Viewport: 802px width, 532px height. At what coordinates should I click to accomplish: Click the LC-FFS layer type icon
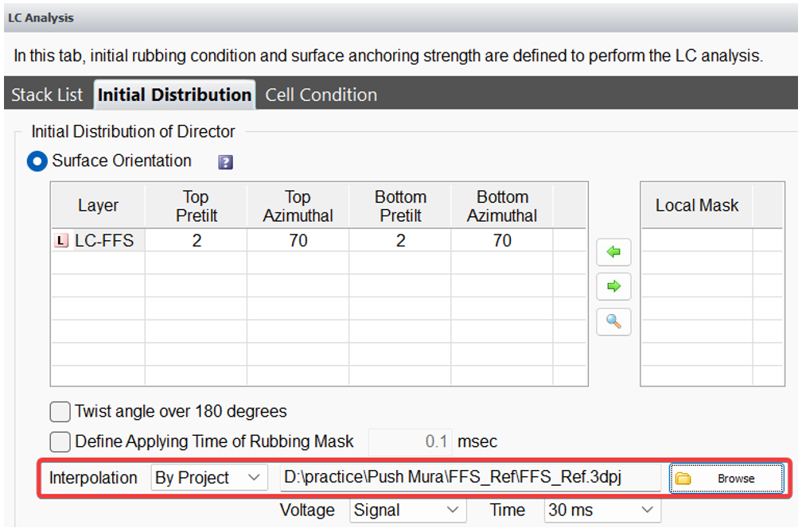(x=61, y=241)
